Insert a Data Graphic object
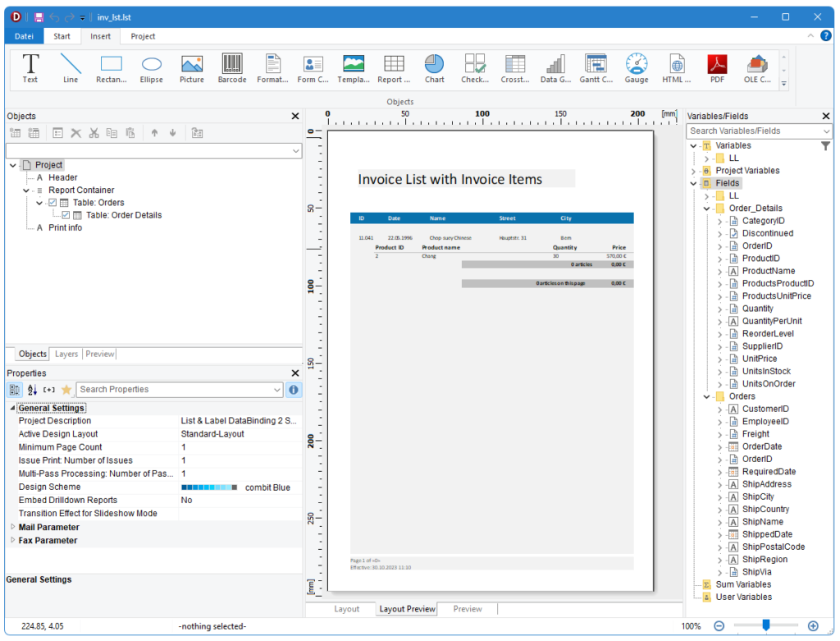Viewport: 840px width, 641px height. click(x=555, y=68)
